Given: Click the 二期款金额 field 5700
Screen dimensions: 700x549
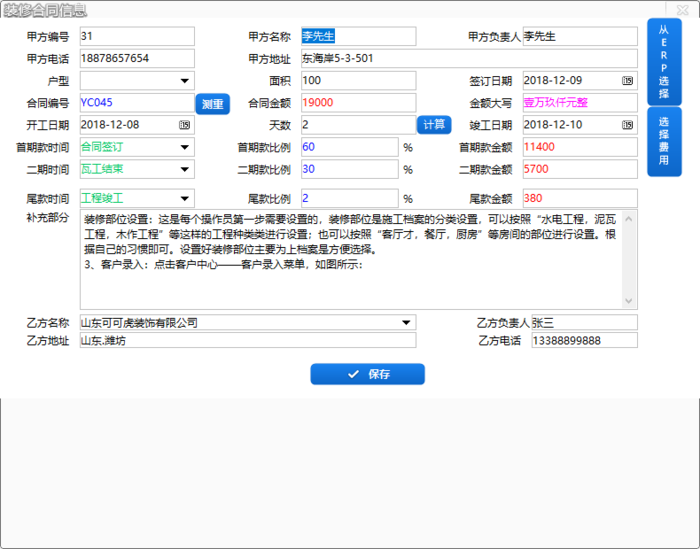Looking at the screenshot, I should [x=580, y=170].
